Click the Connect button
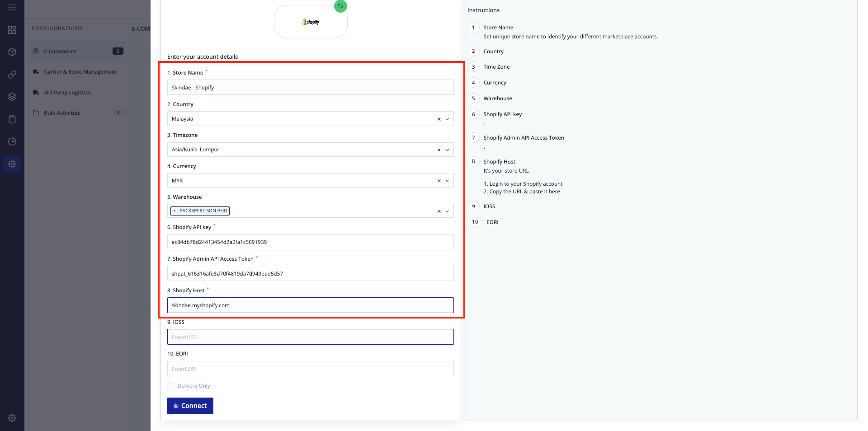868x431 pixels. pos(190,406)
